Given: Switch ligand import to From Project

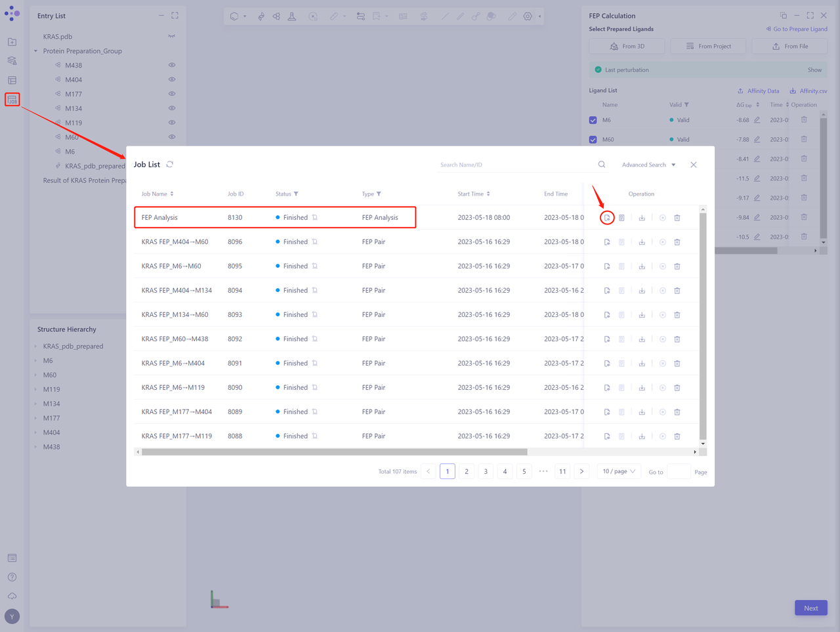Looking at the screenshot, I should 708,46.
